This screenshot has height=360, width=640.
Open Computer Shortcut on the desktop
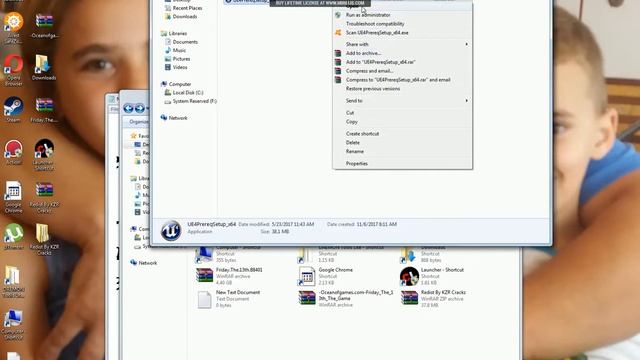[13, 325]
